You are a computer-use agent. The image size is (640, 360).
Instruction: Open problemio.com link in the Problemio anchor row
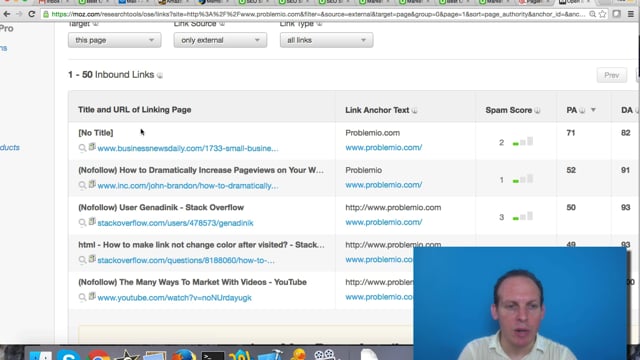coord(384,185)
